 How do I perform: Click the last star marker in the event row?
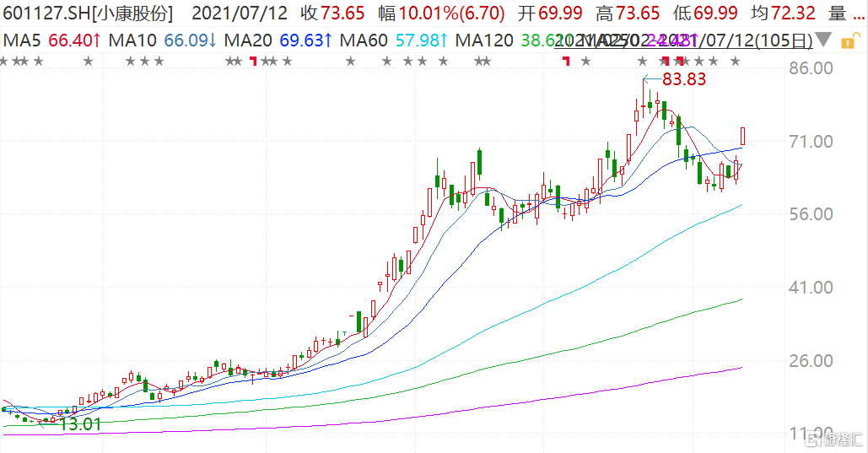click(x=736, y=62)
